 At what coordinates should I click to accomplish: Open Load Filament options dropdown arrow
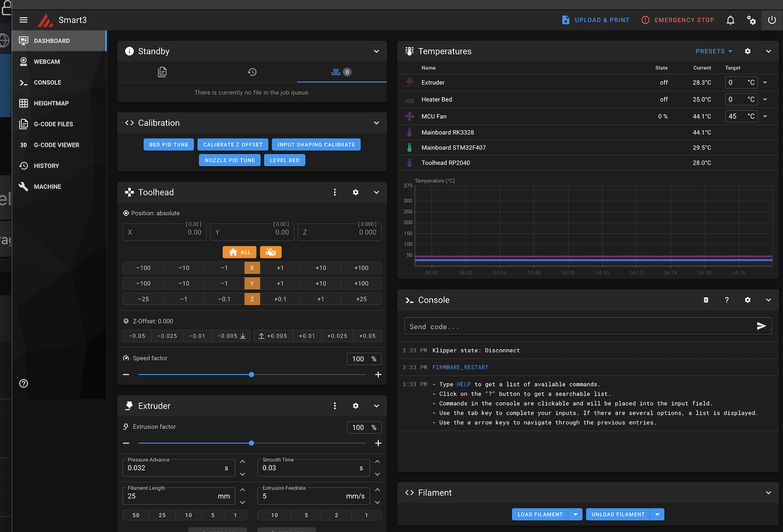tap(575, 514)
